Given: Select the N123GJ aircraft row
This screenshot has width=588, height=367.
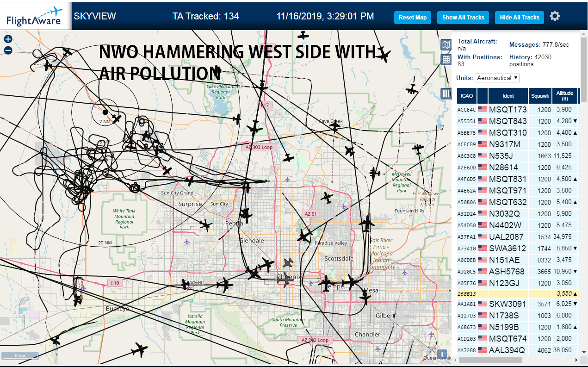Looking at the screenshot, I should (518, 283).
